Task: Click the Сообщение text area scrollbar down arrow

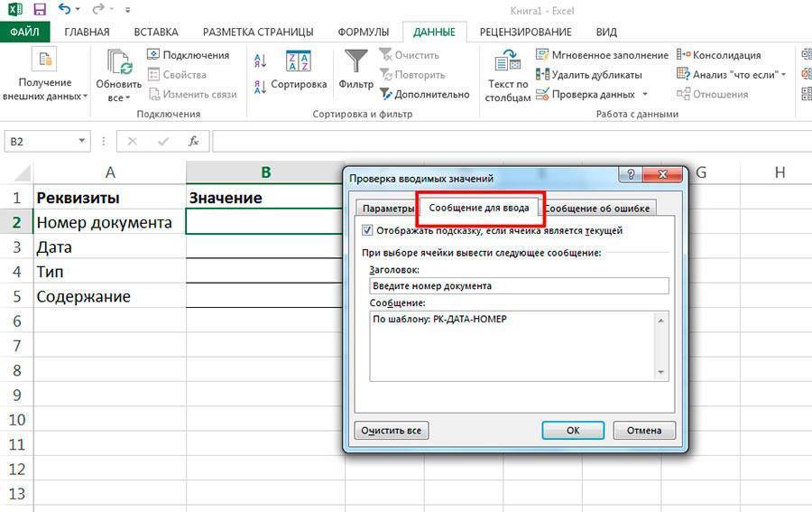Action: pyautogui.click(x=661, y=372)
